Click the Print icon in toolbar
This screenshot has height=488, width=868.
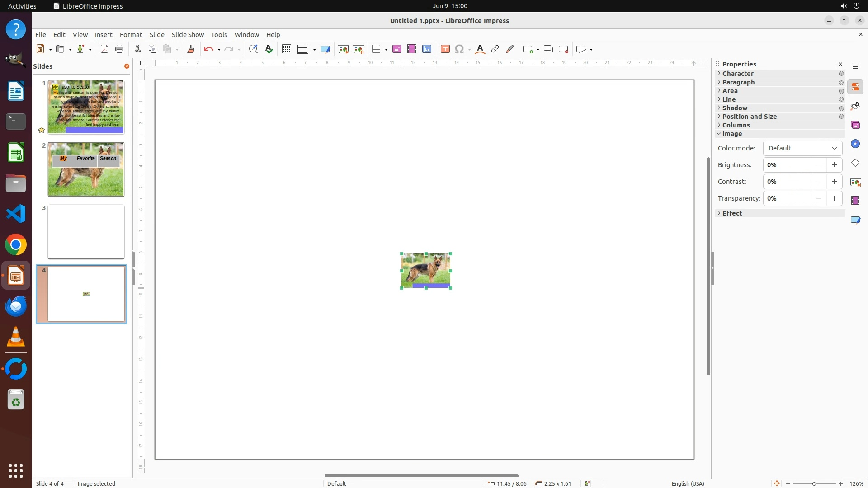point(119,49)
